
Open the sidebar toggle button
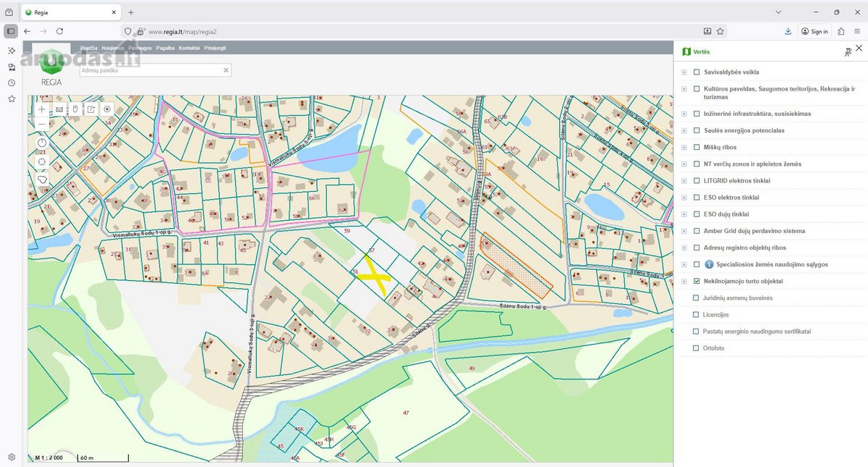coord(10,31)
